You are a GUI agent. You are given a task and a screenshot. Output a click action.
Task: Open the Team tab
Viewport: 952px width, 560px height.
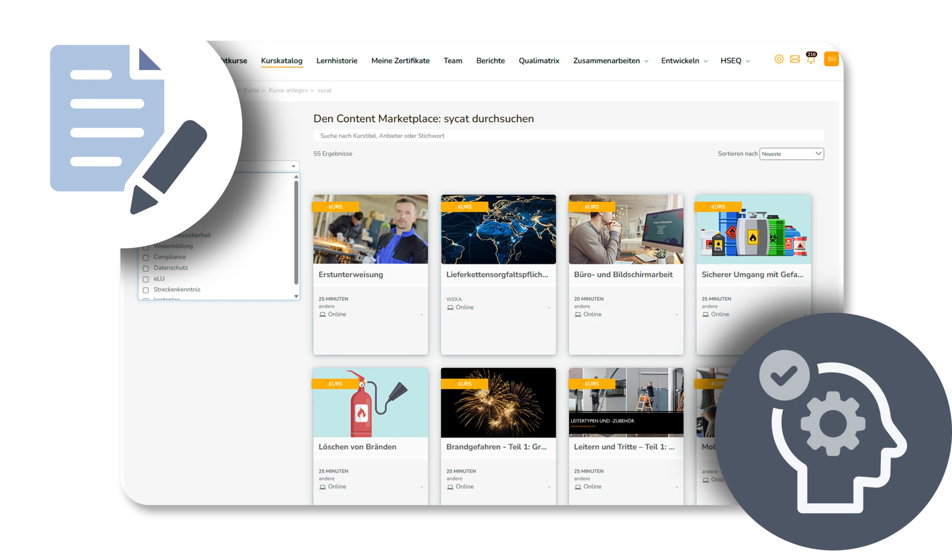click(x=453, y=61)
